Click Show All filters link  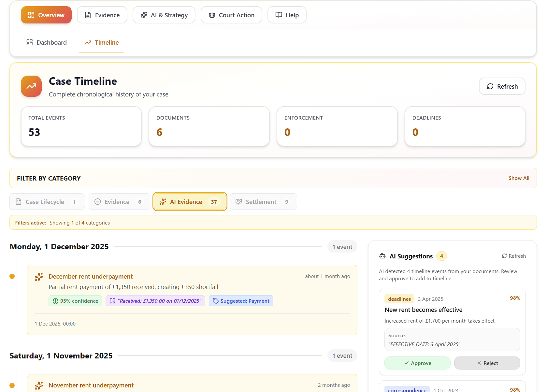click(x=519, y=178)
